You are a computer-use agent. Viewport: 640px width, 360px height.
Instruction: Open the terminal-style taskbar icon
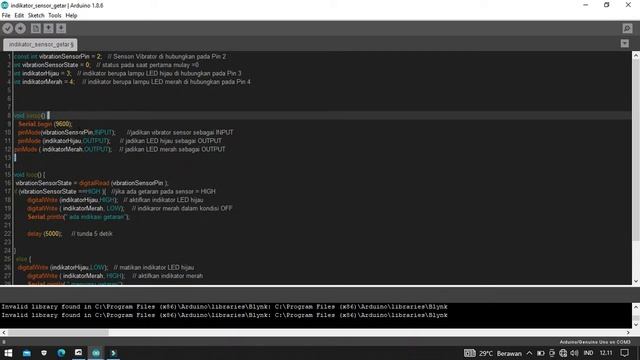coord(113,353)
